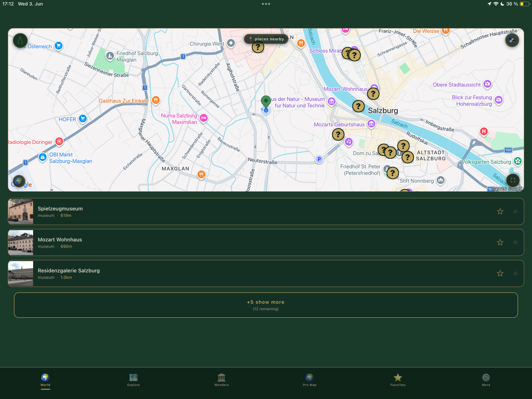The image size is (532, 399).
Task: Tap the Mozarts Geburtshaus museum pin
Action: (x=371, y=124)
